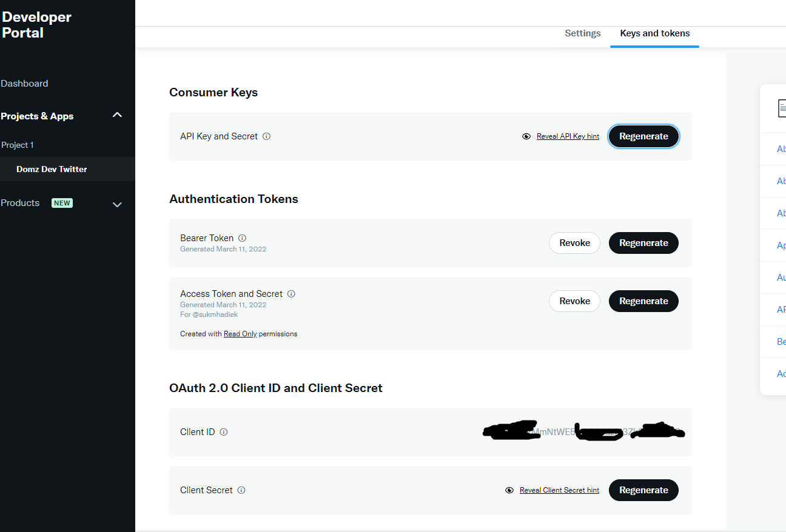Click info icon next to API Key and Secret
Image resolution: width=786 pixels, height=532 pixels.
coord(266,136)
